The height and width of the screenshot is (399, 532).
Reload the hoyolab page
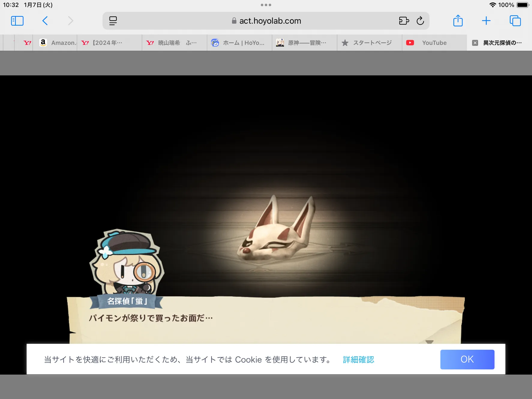[420, 21]
